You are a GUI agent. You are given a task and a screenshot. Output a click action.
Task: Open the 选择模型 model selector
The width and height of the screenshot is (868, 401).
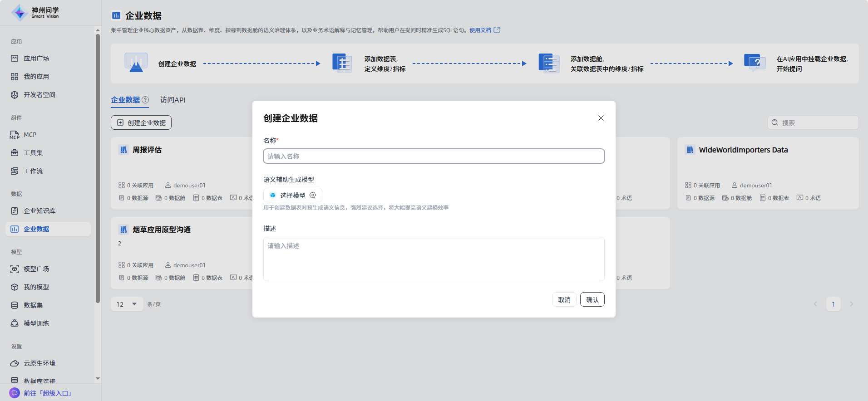(292, 195)
